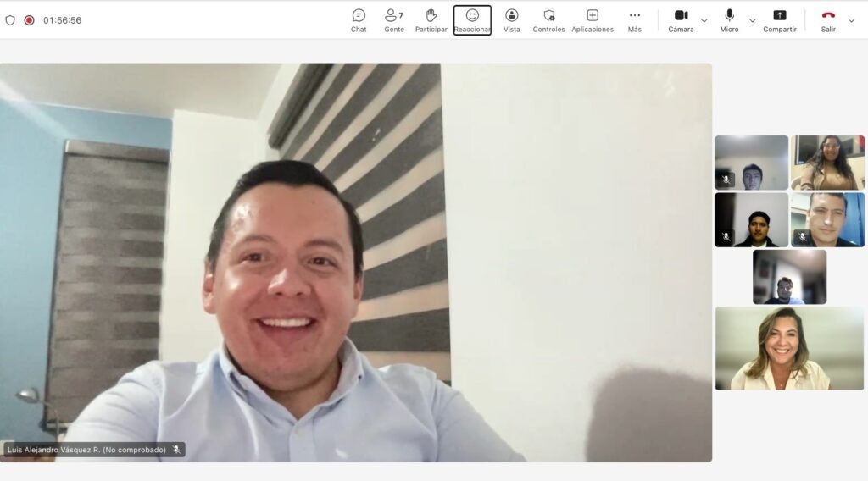868x481 pixels.
Task: Open the Chat panel
Action: 359,19
